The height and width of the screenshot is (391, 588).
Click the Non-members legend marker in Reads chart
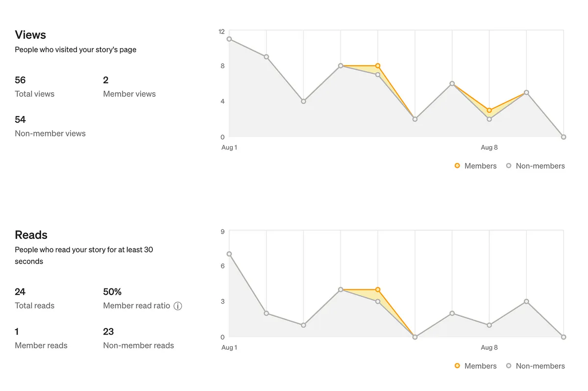(x=509, y=366)
